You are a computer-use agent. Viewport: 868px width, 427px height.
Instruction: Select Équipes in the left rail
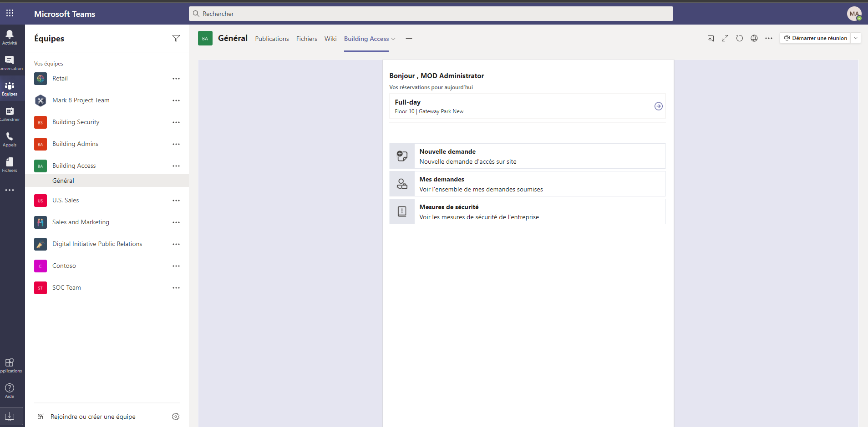(10, 89)
